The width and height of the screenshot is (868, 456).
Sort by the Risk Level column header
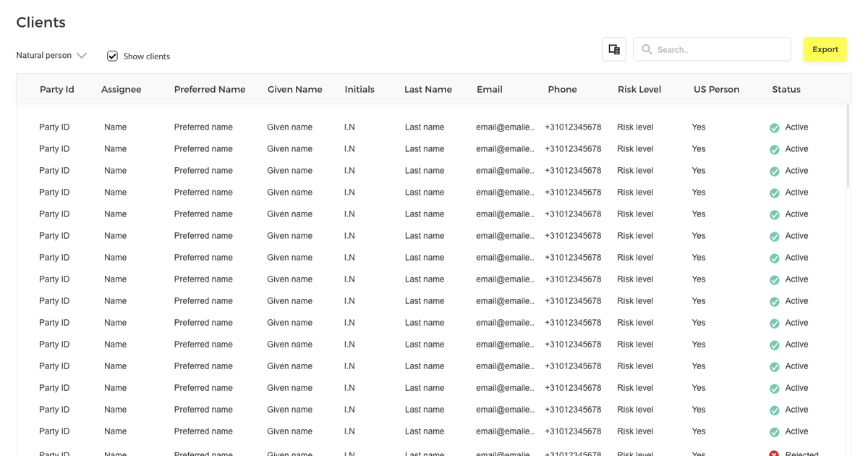(x=639, y=90)
